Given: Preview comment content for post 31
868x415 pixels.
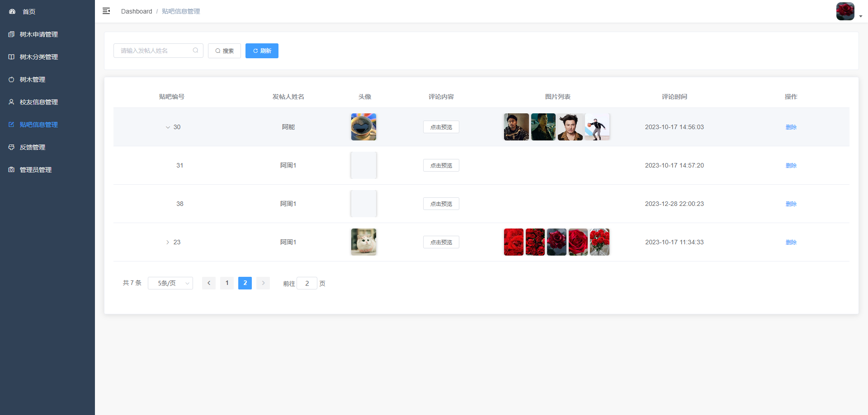Looking at the screenshot, I should [441, 165].
